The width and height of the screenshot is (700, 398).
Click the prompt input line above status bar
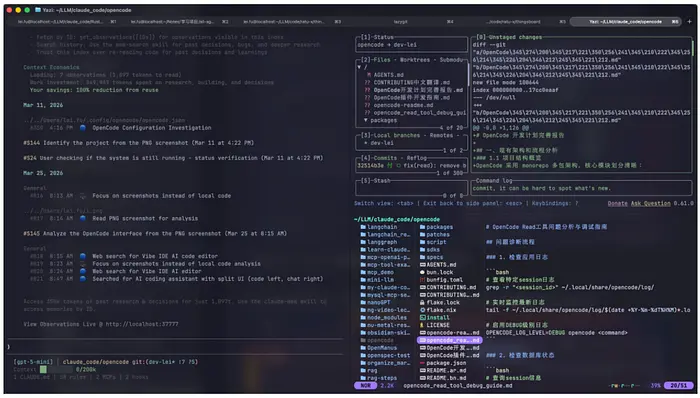175,347
